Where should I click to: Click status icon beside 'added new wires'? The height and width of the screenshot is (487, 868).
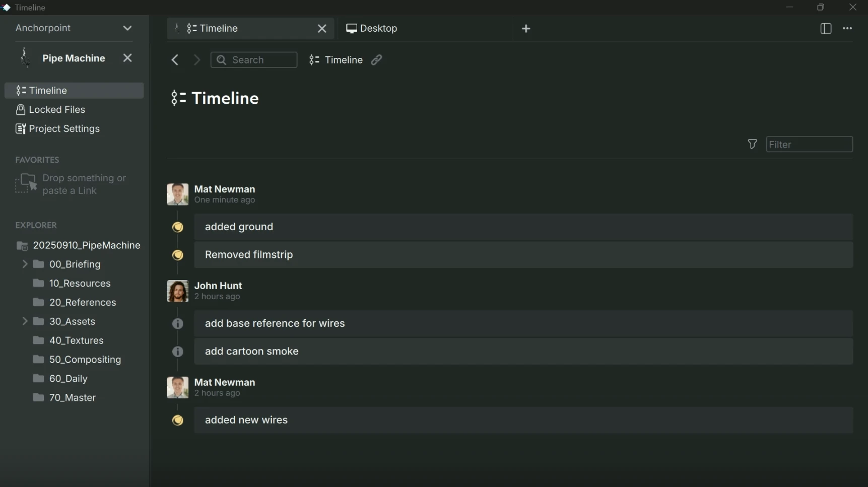tap(177, 421)
